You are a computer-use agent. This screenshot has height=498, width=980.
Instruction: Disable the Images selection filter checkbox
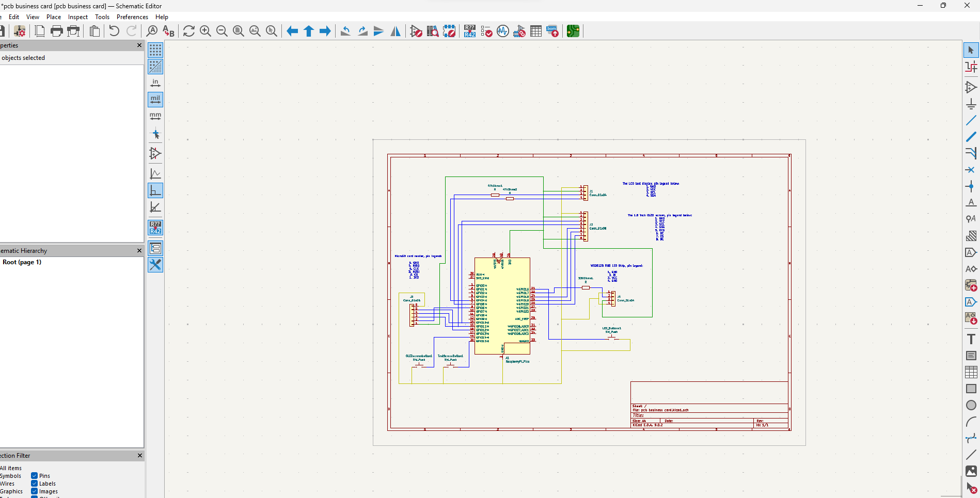coord(34,491)
